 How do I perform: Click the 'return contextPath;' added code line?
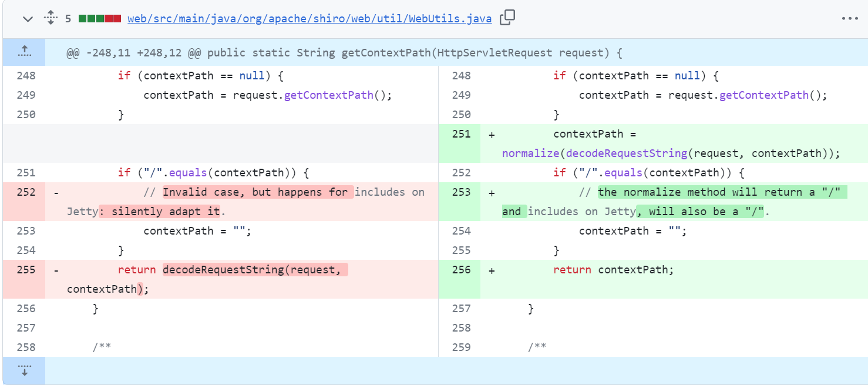tap(613, 270)
